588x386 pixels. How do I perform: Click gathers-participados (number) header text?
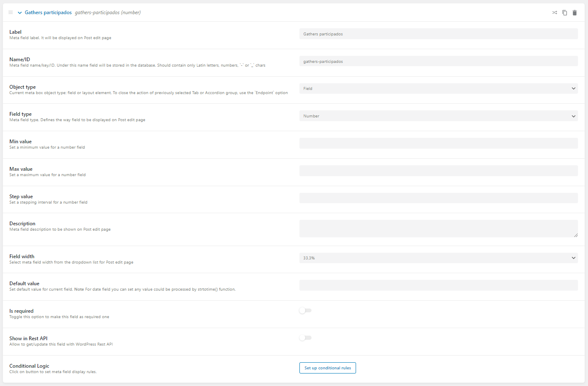107,12
